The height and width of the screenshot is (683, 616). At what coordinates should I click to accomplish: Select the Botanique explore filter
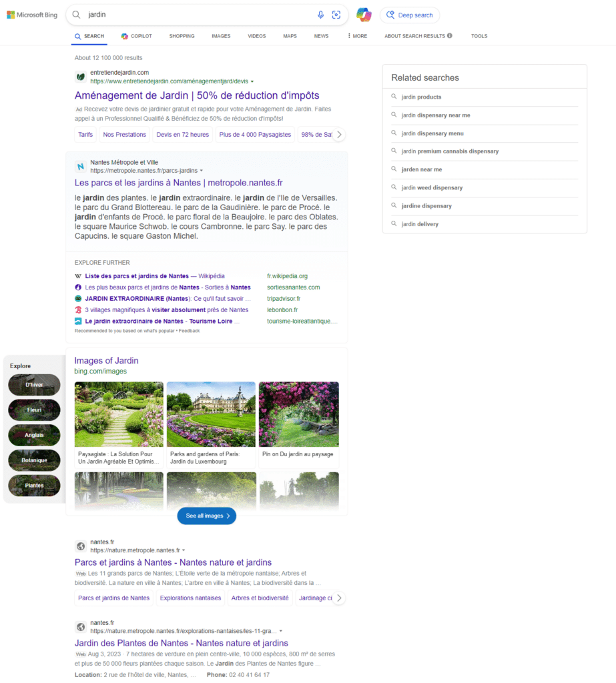pyautogui.click(x=34, y=460)
